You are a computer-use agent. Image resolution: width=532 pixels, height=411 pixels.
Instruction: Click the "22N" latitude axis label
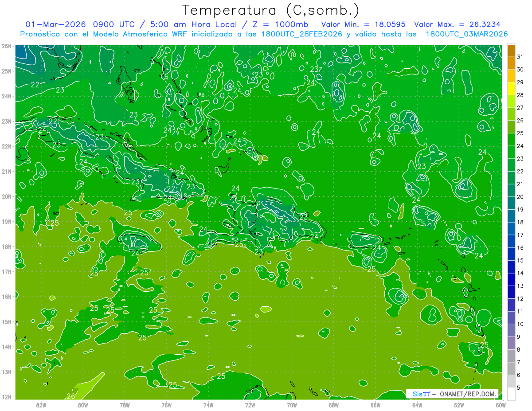(6, 146)
